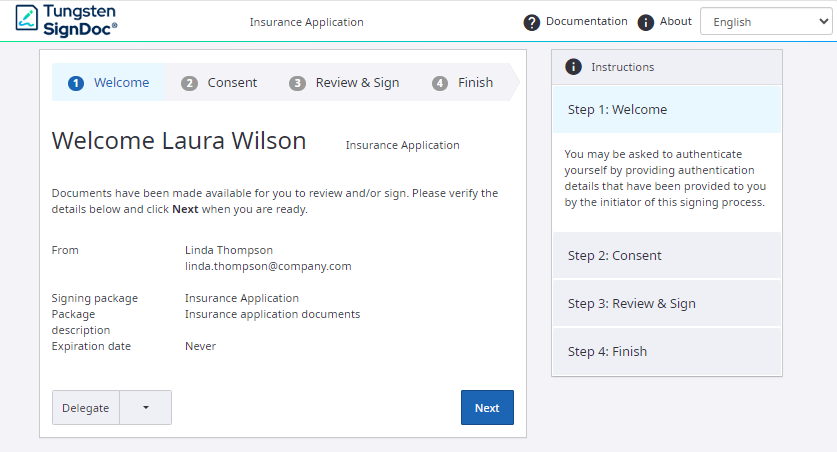
Task: Open the Documentation link
Action: (586, 22)
